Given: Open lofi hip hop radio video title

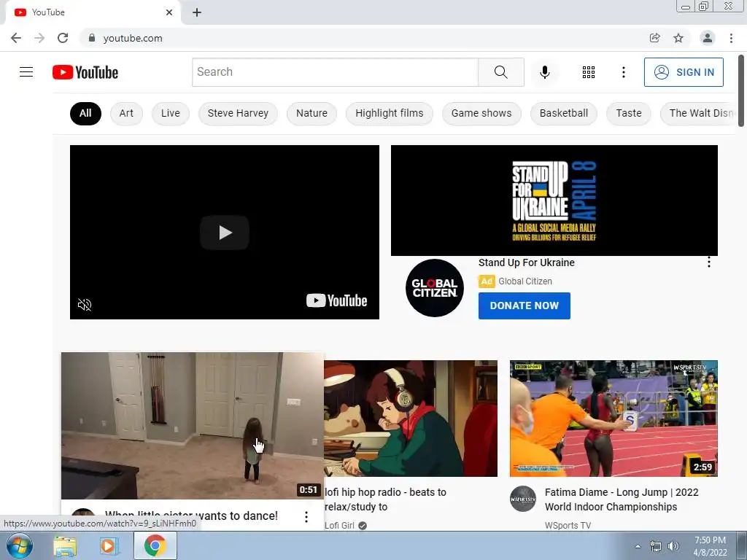Looking at the screenshot, I should [x=385, y=499].
